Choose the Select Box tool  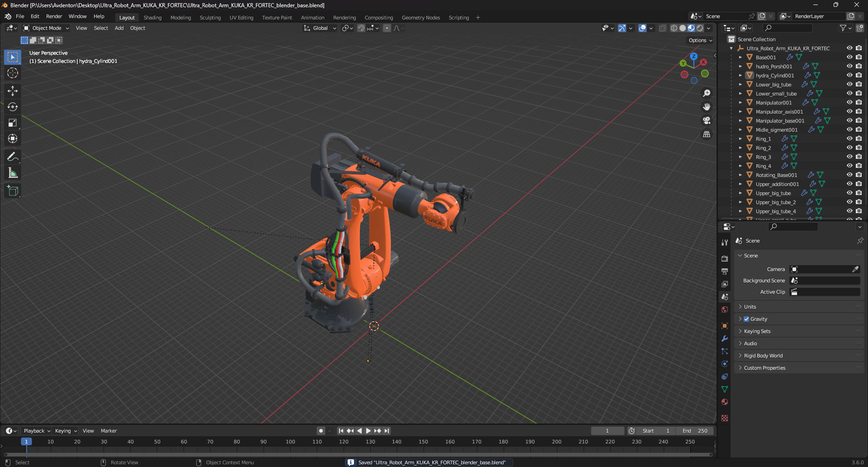pos(13,57)
